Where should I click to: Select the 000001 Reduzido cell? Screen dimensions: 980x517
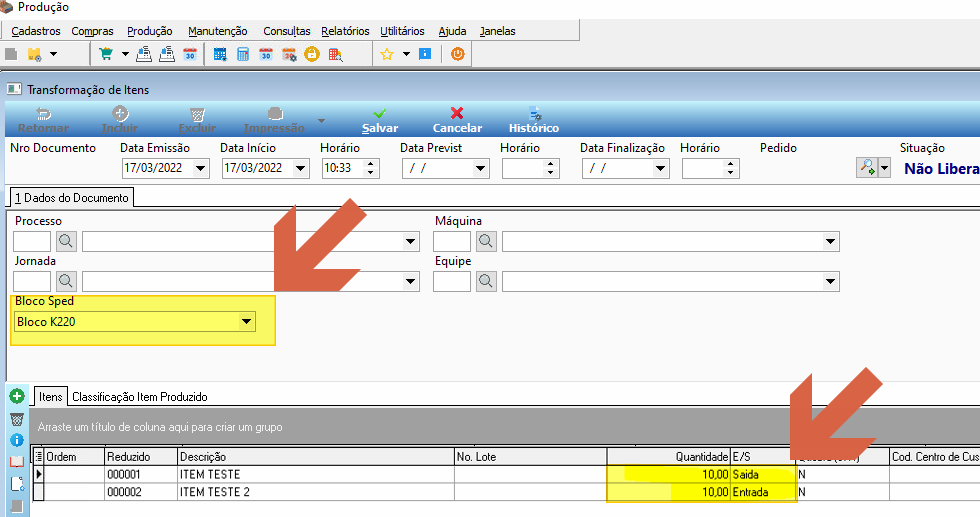(141, 474)
